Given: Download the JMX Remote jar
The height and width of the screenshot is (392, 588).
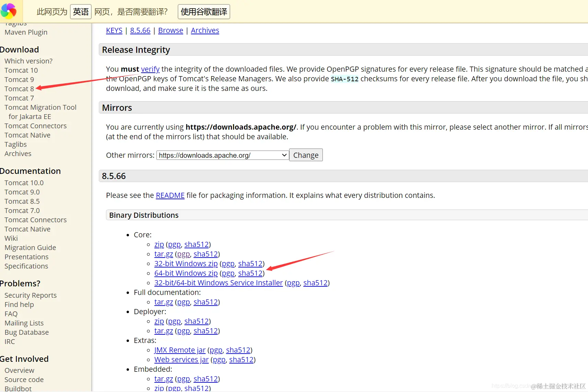Looking at the screenshot, I should (x=180, y=350).
